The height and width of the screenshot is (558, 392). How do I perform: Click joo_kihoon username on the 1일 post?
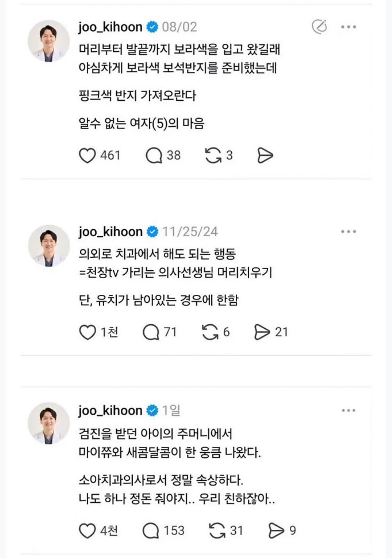pyautogui.click(x=110, y=410)
